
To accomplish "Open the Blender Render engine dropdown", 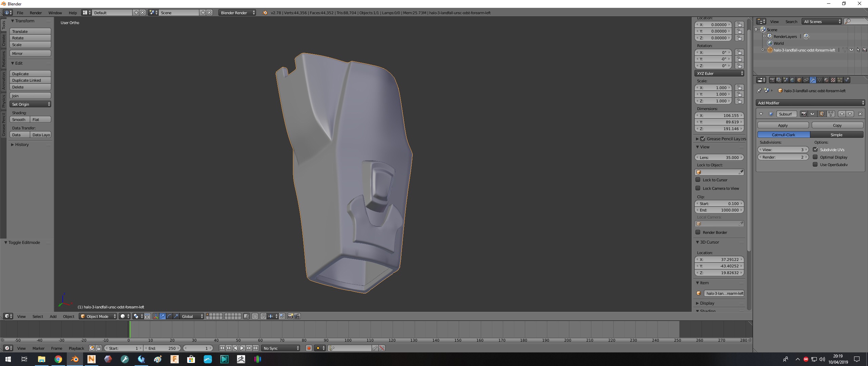I will 237,13.
